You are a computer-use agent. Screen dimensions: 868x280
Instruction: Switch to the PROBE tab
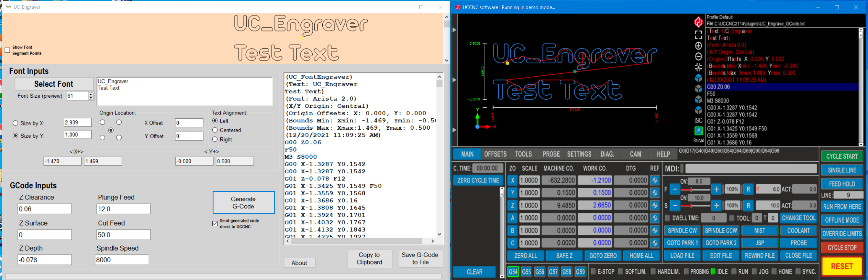pyautogui.click(x=551, y=154)
